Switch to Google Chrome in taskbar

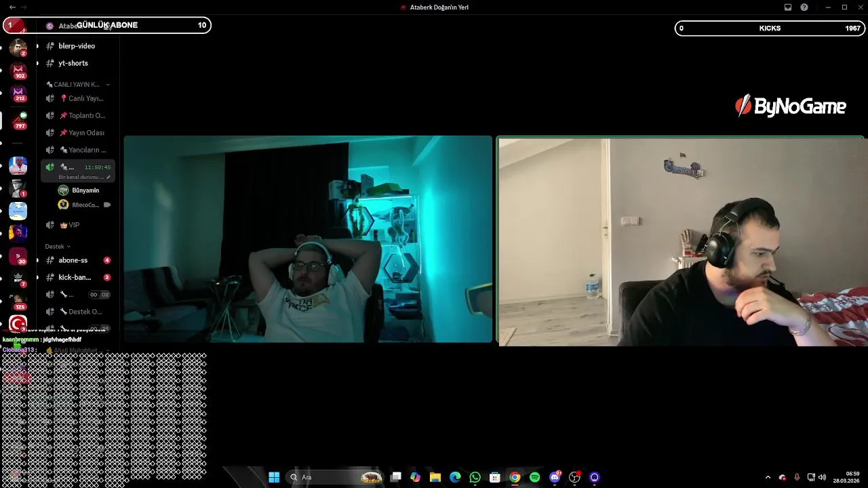pyautogui.click(x=515, y=477)
